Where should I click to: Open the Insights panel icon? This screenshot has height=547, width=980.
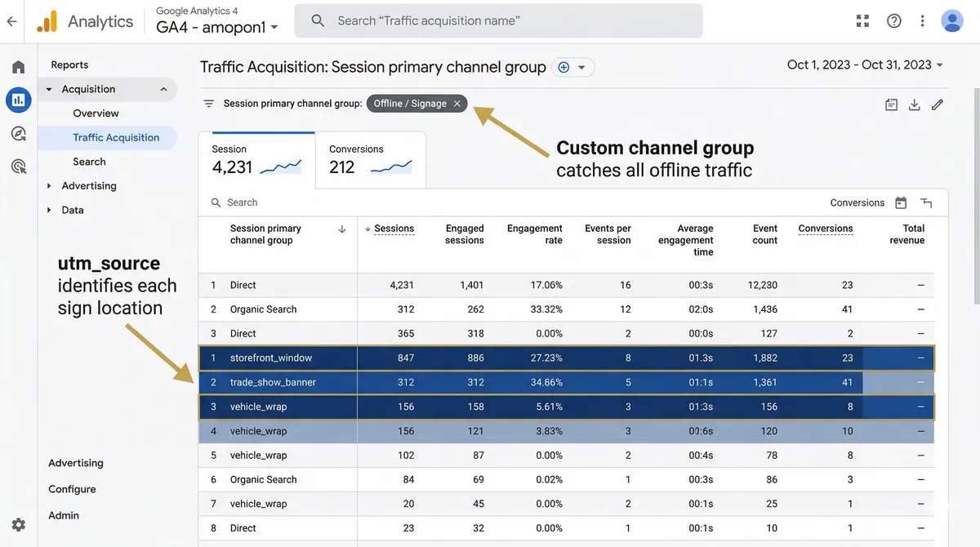891,105
